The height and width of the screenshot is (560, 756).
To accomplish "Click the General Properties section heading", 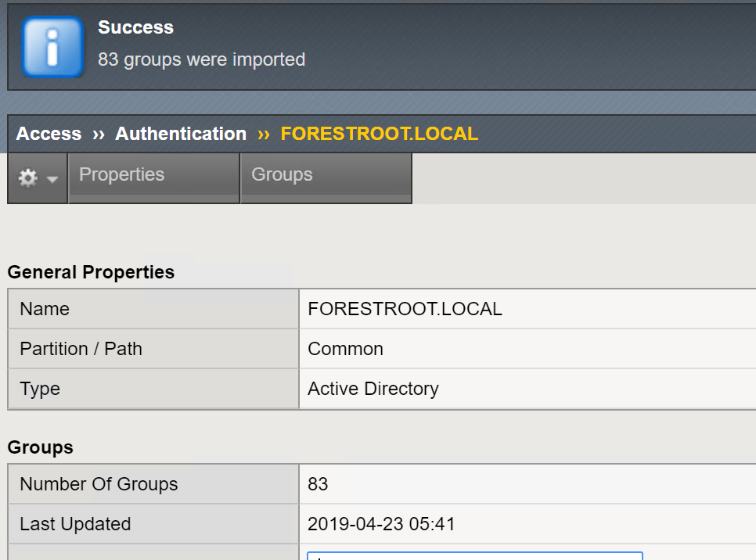I will (91, 272).
